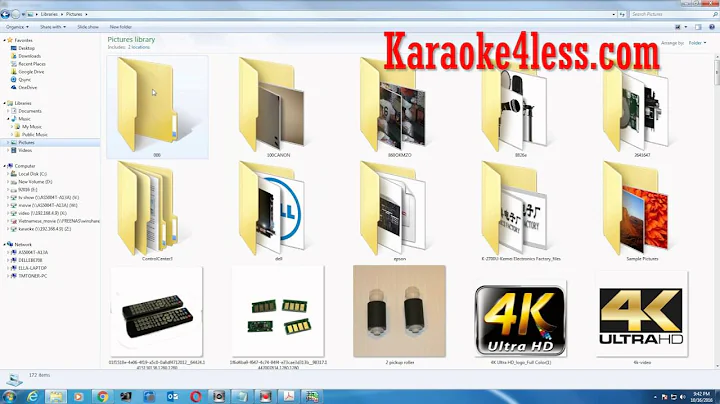Select ELLA-LAPTOP under Network
The image size is (720, 404).
coord(32,268)
